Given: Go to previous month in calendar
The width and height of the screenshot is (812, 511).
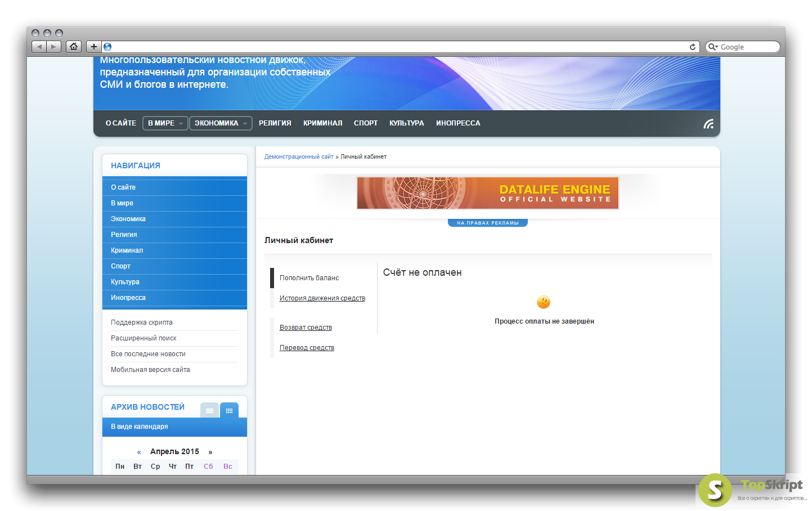Looking at the screenshot, I should pyautogui.click(x=139, y=452).
